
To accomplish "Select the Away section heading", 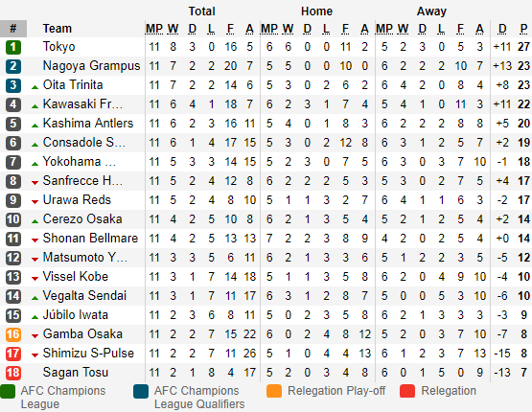I will [431, 11].
